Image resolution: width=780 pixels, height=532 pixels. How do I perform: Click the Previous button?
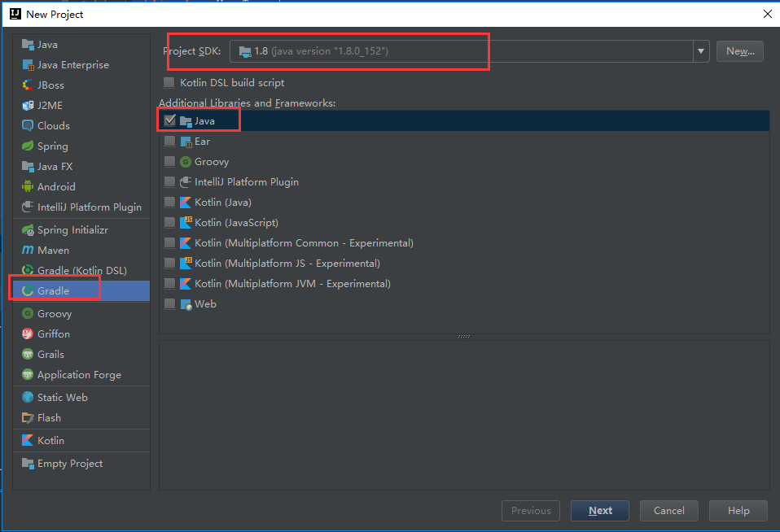531,511
